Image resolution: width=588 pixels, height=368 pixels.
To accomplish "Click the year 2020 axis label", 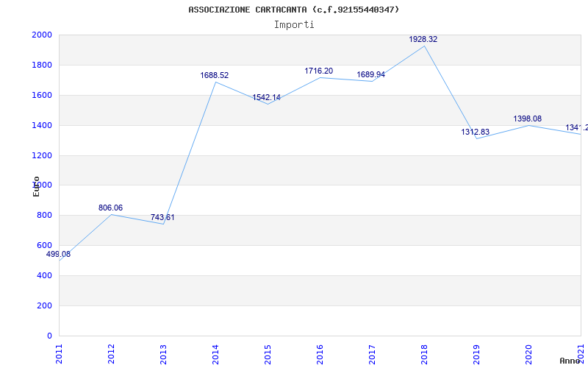I will coord(528,355).
